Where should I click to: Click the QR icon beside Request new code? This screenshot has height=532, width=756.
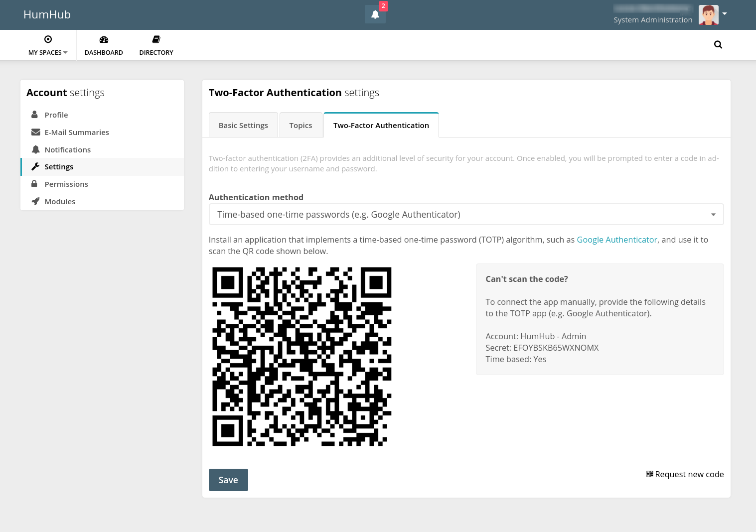650,474
